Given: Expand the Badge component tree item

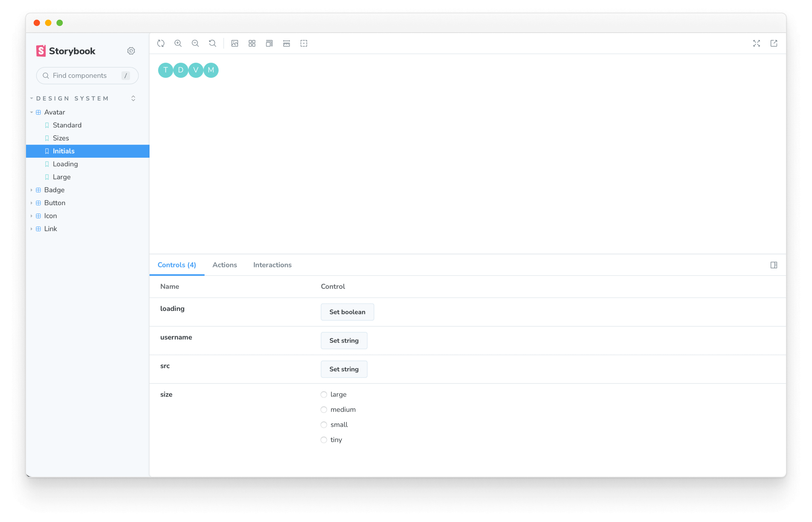Looking at the screenshot, I should coord(33,189).
